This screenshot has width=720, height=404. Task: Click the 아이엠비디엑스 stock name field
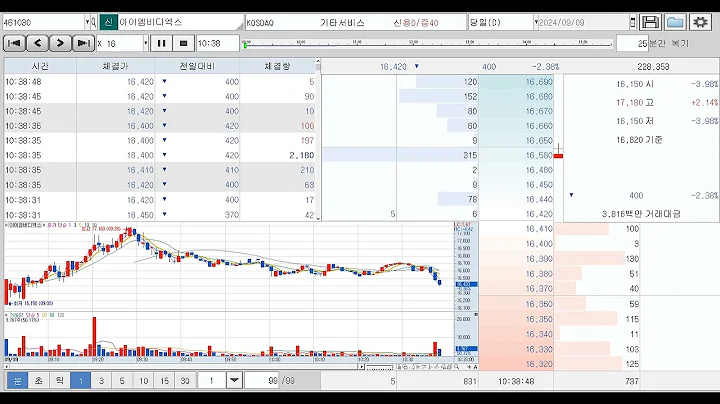pyautogui.click(x=180, y=22)
